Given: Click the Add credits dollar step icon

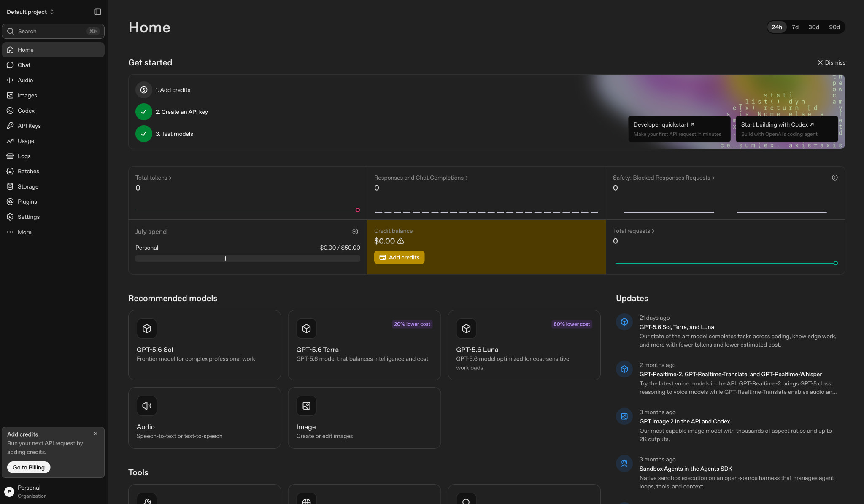Looking at the screenshot, I should click(144, 90).
